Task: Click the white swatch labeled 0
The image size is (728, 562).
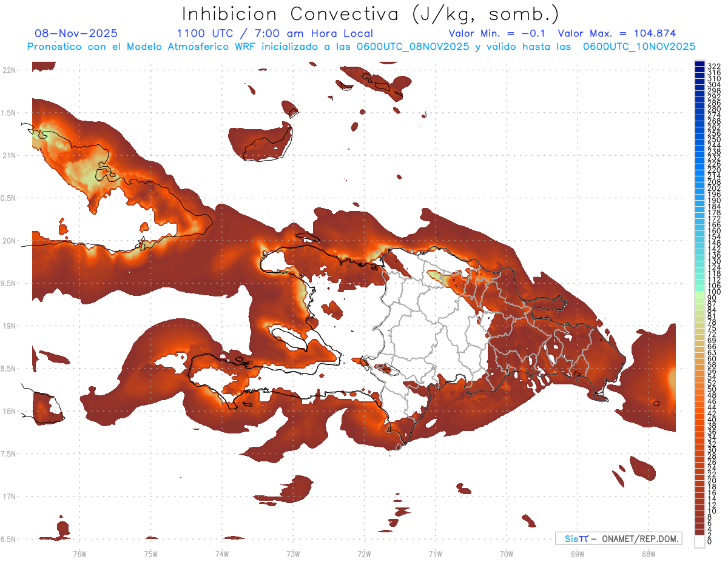Action: click(699, 543)
